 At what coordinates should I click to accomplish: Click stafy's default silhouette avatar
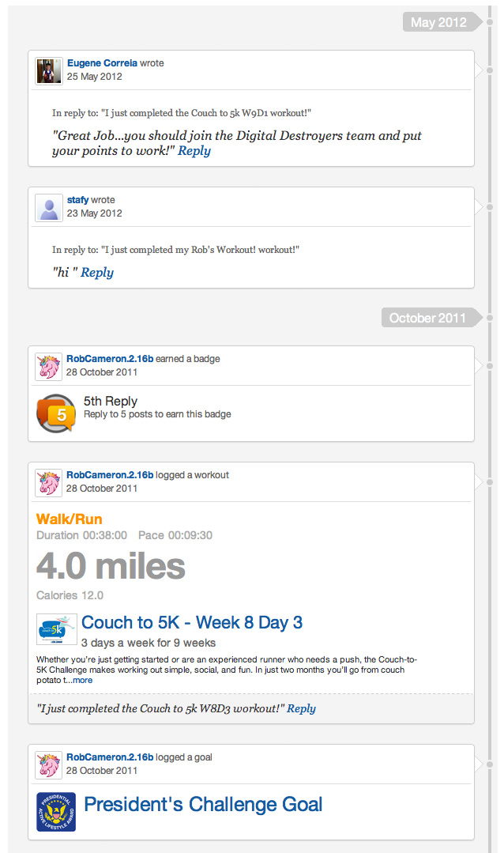click(49, 207)
